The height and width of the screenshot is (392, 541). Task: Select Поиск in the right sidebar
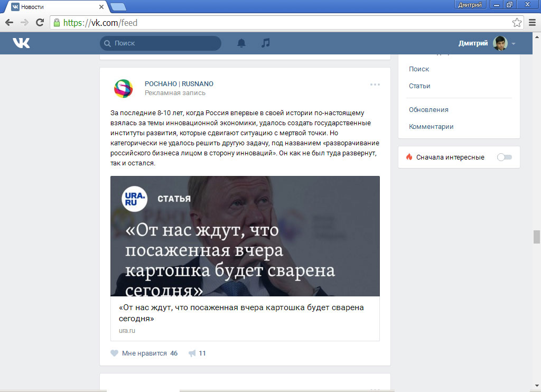point(419,69)
